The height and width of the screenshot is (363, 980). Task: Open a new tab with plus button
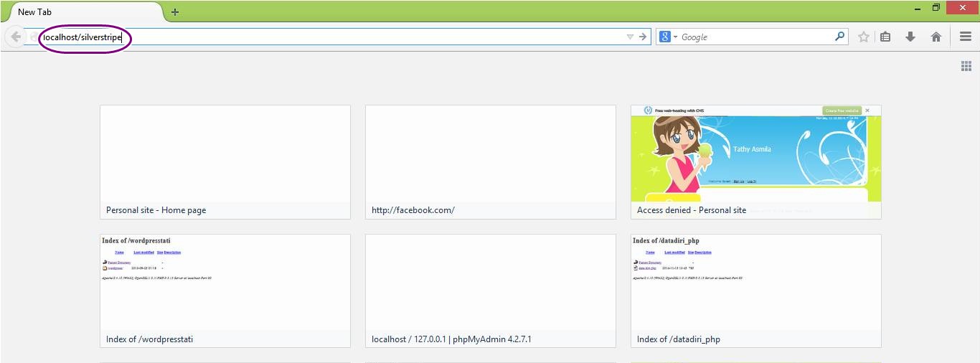(175, 11)
